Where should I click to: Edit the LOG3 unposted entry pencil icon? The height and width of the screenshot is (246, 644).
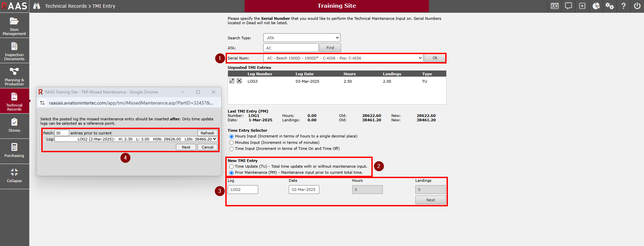pos(232,81)
